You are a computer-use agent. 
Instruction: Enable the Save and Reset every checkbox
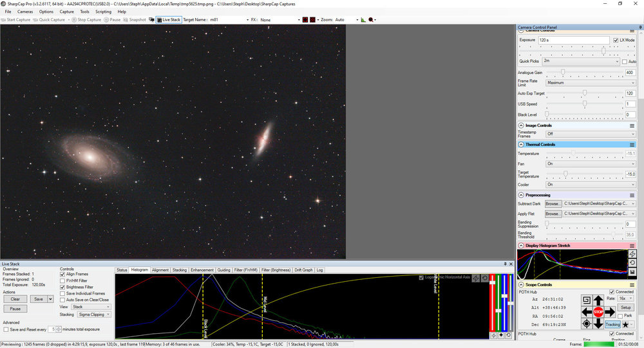(6, 329)
